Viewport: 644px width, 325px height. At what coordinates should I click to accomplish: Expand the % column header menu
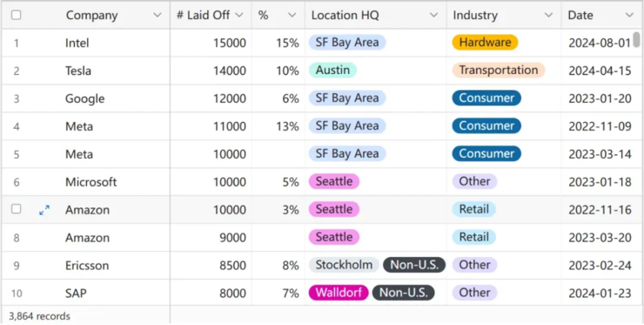(292, 15)
